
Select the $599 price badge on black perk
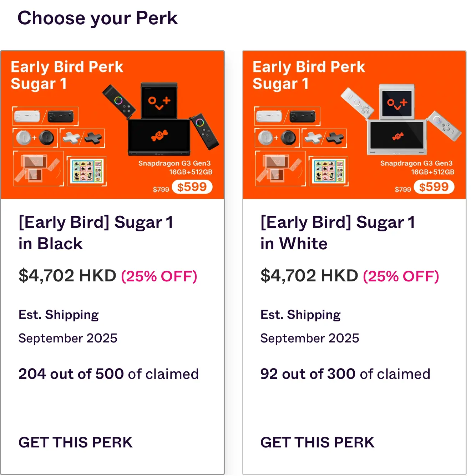click(x=192, y=187)
